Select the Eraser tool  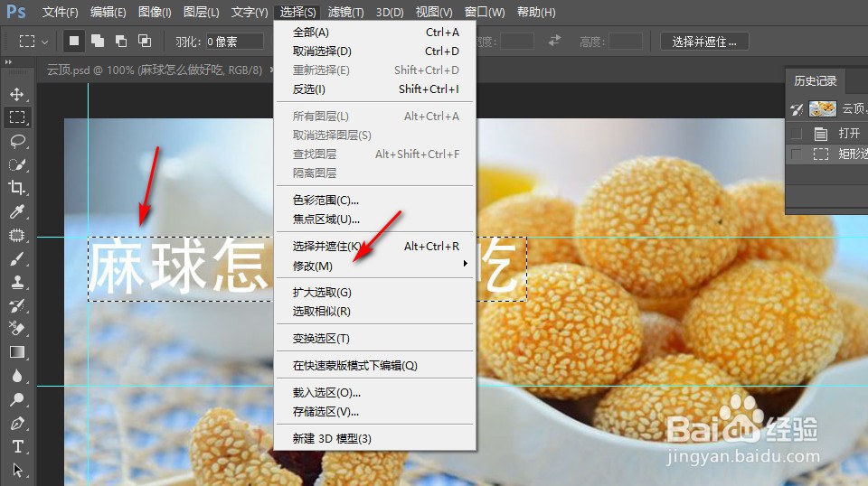[16, 329]
